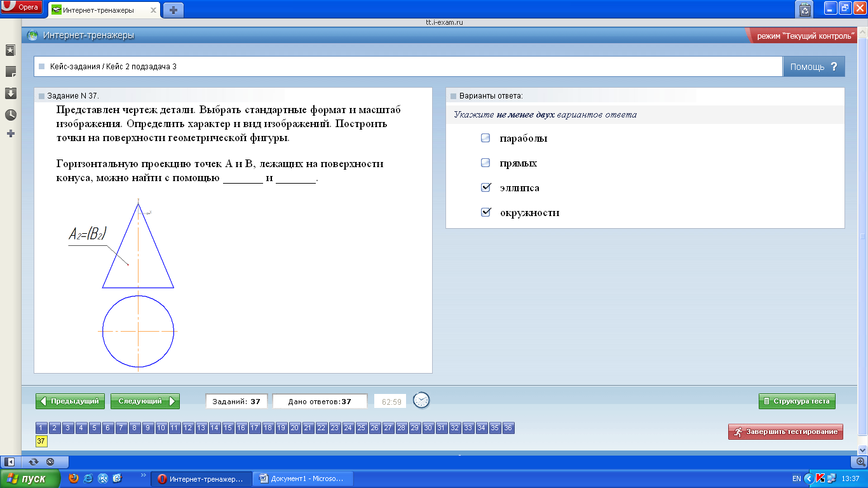The image size is (868, 488).
Task: Expand hidden tray icons arrow
Action: (808, 478)
